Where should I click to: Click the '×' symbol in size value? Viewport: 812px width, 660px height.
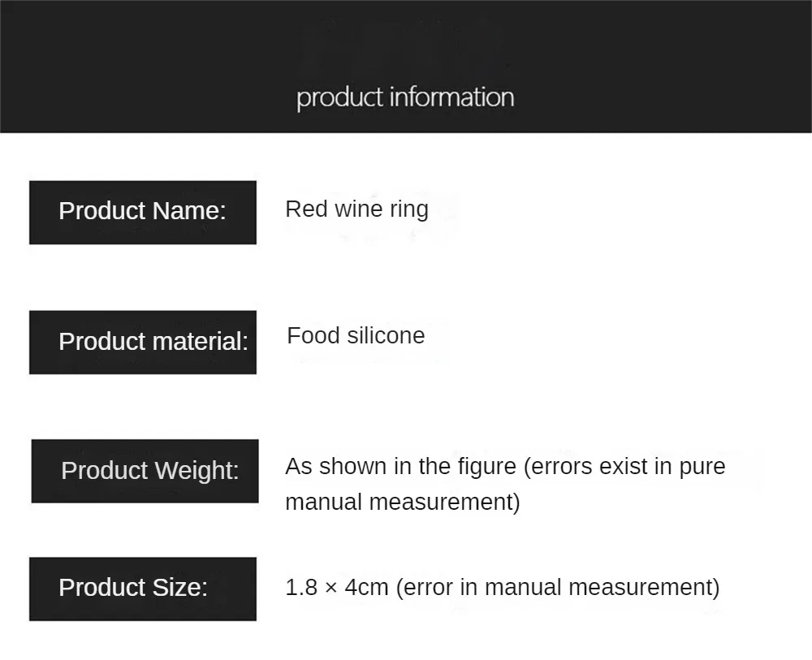click(x=331, y=589)
